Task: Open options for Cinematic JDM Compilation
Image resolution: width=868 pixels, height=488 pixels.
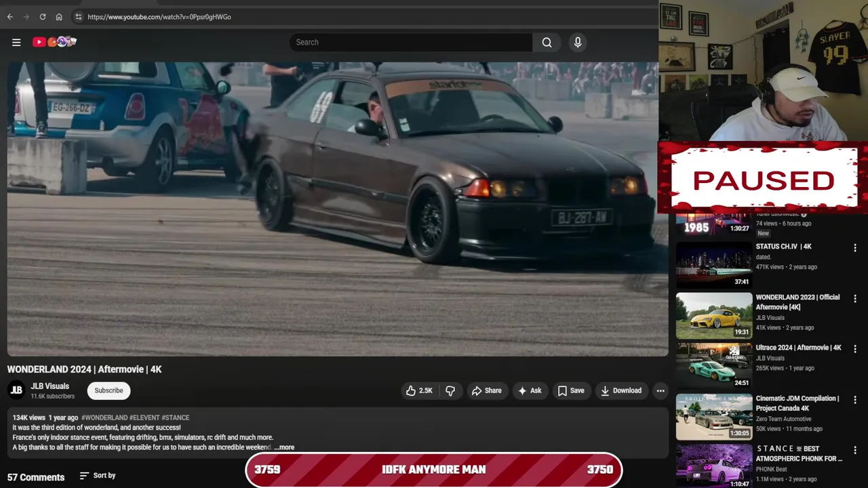Action: tap(855, 400)
